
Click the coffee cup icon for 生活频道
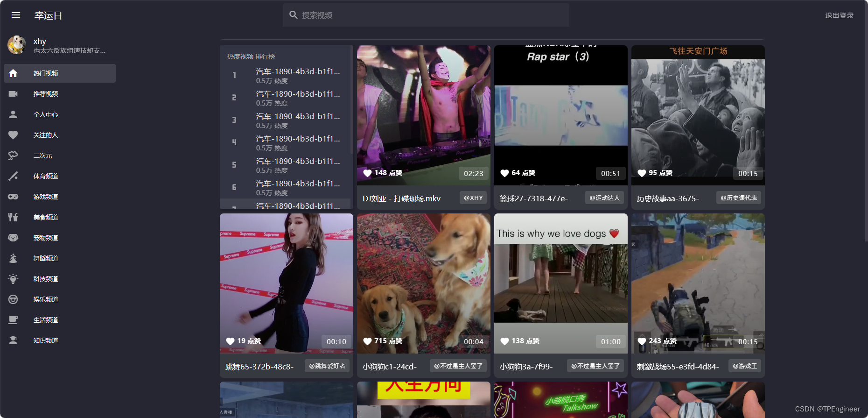[x=13, y=320]
